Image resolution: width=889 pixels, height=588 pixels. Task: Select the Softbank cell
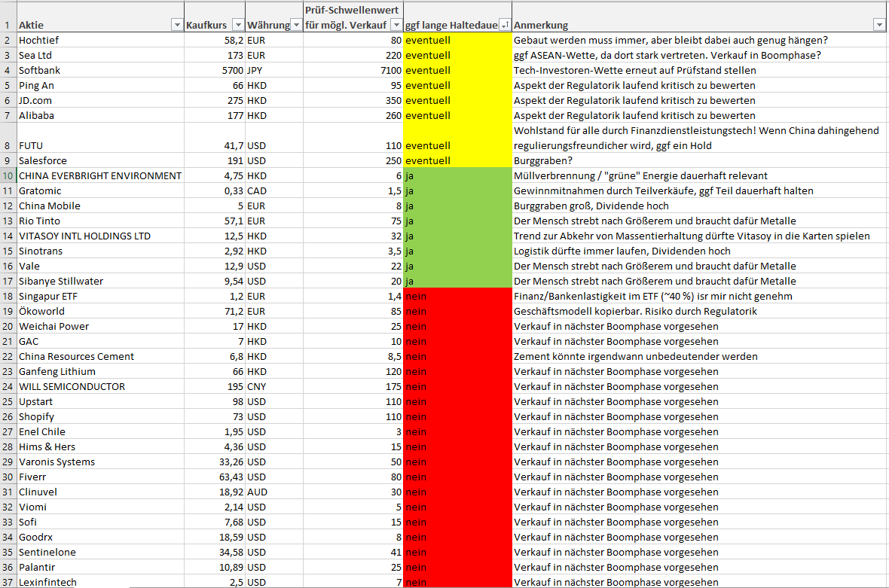click(x=100, y=70)
